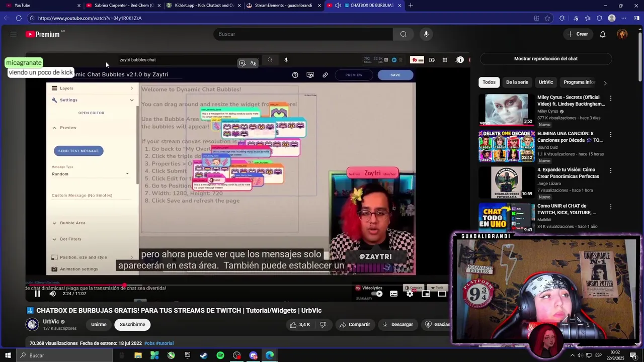This screenshot has height=362, width=644.
Task: Open options for Expande tu Visión video
Action: click(x=611, y=171)
